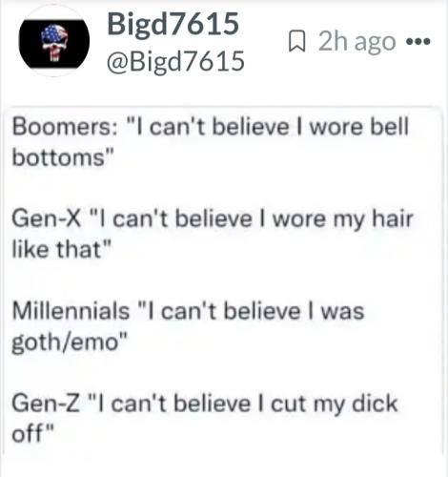Click the word "was" in the Millennials line

tap(342, 311)
